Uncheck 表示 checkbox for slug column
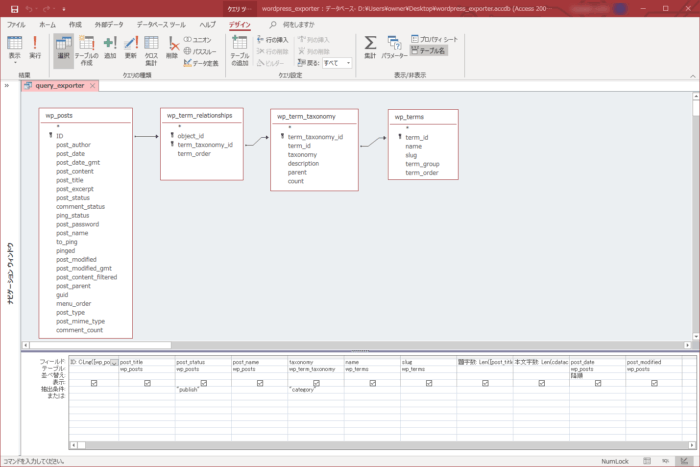The width and height of the screenshot is (700, 467). (x=429, y=383)
